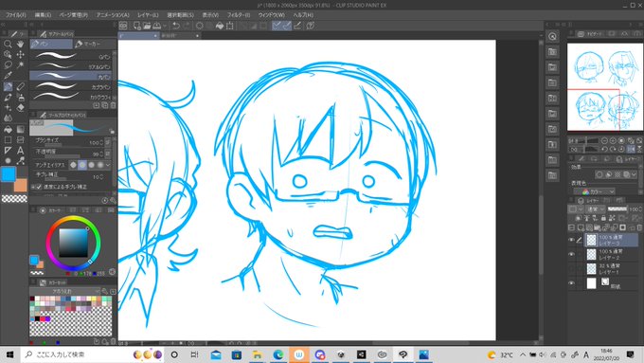
Task: Click zoom out button in Navigator
Action: (x=604, y=140)
